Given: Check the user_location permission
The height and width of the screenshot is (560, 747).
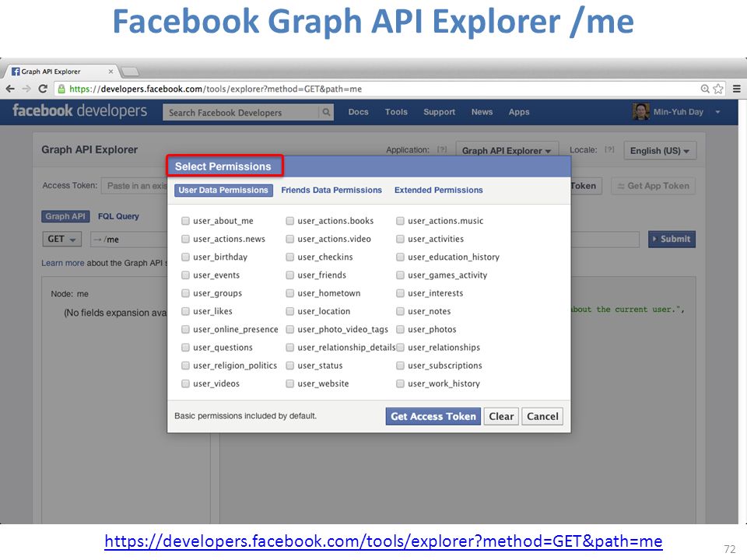Looking at the screenshot, I should coord(289,311).
